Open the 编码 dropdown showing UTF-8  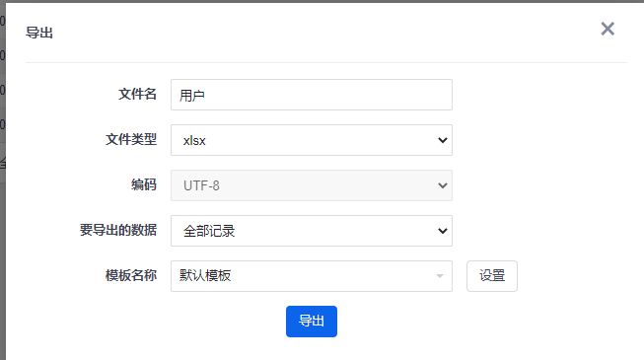coord(312,185)
